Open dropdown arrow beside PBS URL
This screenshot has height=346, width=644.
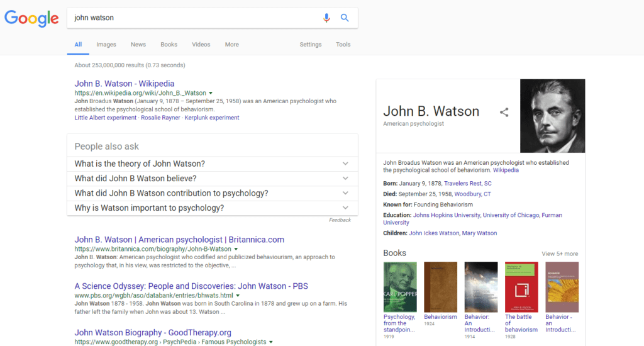click(x=238, y=296)
